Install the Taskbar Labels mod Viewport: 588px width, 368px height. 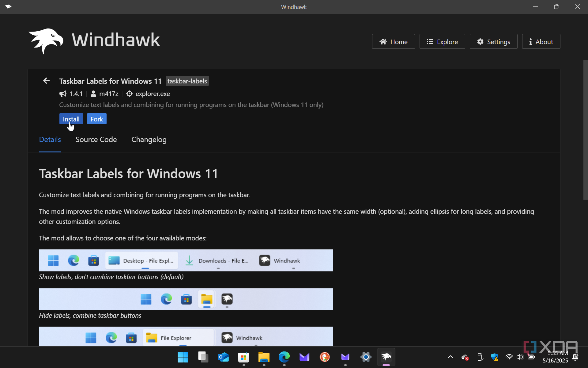click(71, 119)
